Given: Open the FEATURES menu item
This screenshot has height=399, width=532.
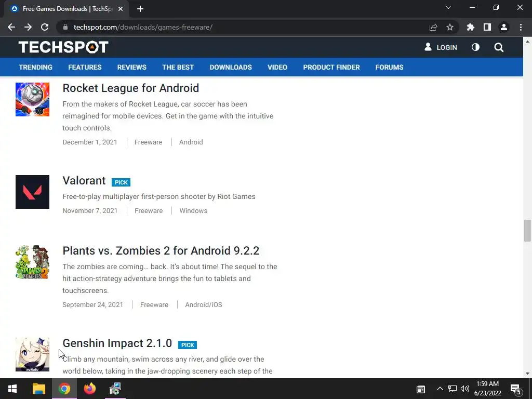Looking at the screenshot, I should tap(85, 67).
